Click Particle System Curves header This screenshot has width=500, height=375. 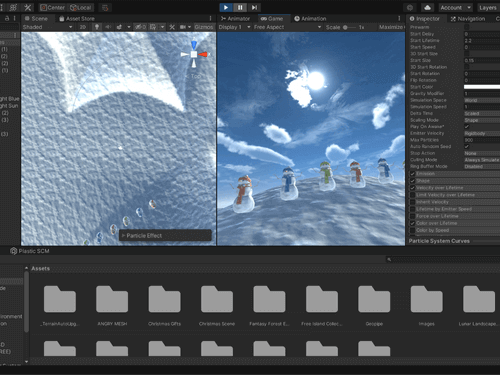click(x=439, y=241)
